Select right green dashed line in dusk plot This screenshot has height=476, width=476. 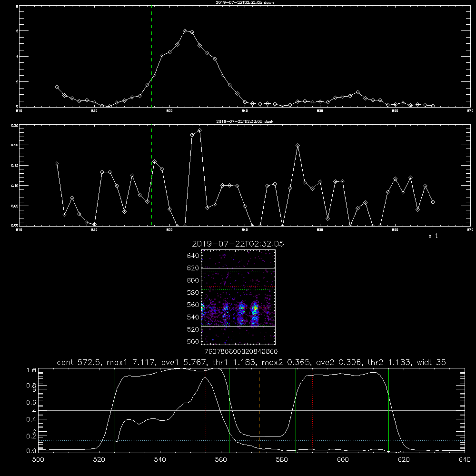click(263, 175)
